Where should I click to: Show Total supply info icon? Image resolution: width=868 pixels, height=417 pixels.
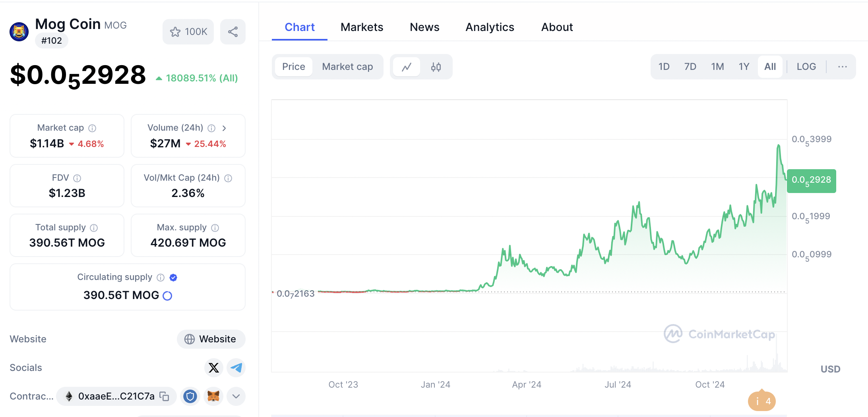[x=94, y=228]
